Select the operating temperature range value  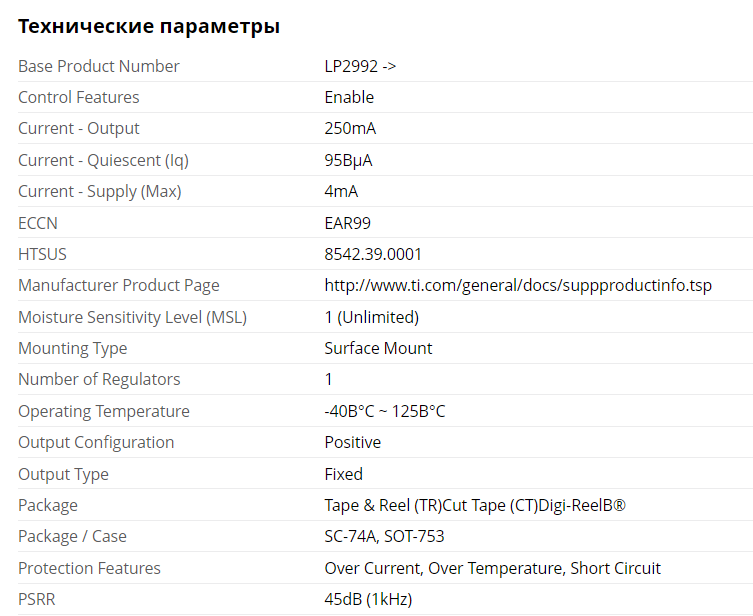click(x=385, y=411)
